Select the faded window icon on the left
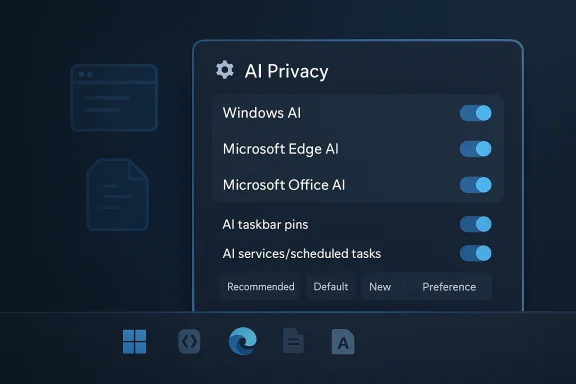This screenshot has width=576, height=384. tap(114, 97)
